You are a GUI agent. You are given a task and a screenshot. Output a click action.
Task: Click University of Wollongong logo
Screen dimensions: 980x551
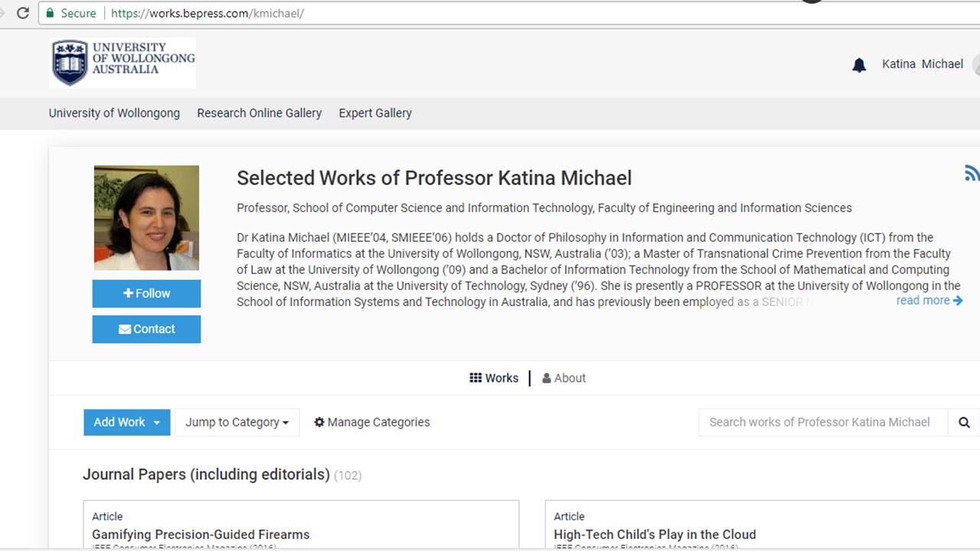122,63
